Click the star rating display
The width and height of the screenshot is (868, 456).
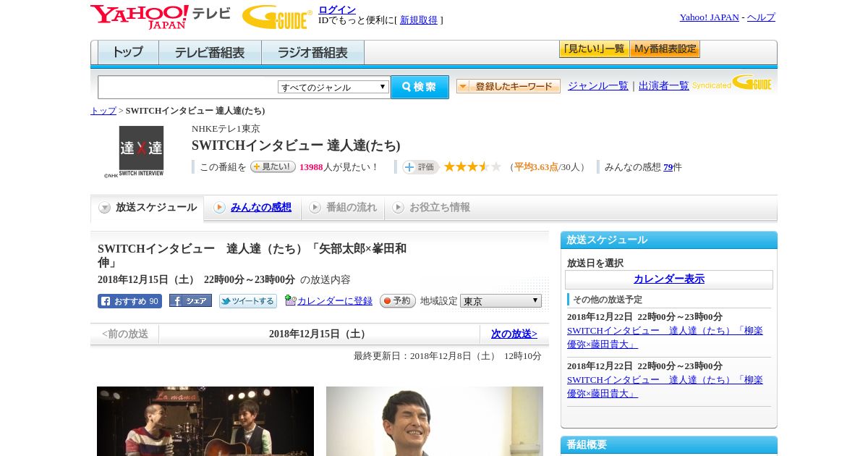472,167
